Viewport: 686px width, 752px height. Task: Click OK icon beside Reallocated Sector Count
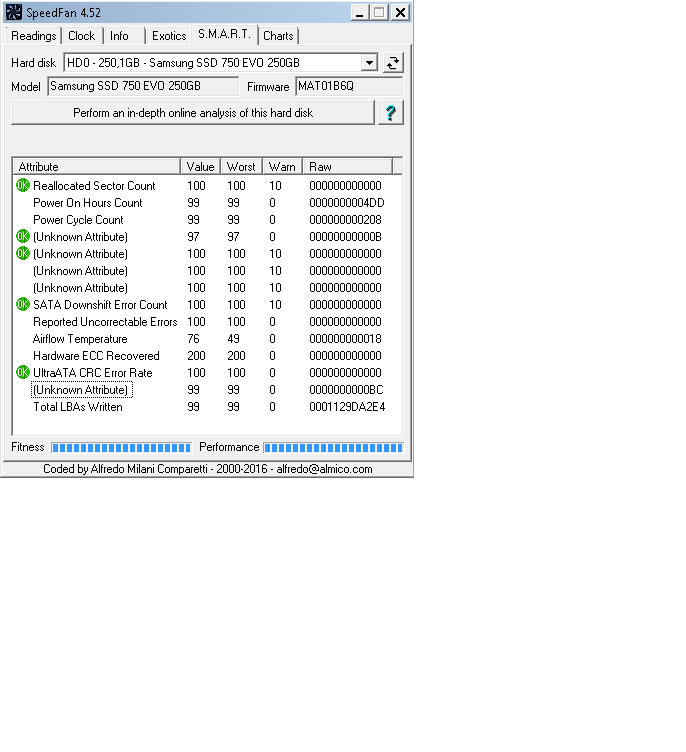23,186
